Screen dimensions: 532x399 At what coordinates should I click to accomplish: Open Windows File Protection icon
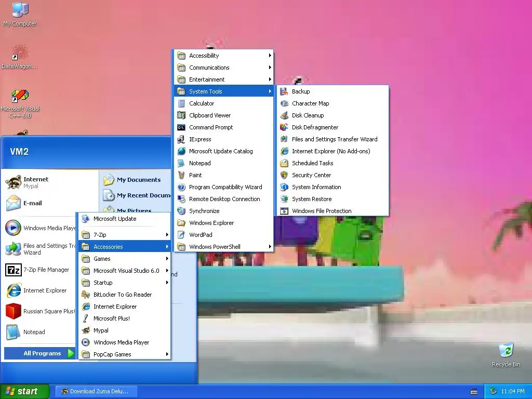click(284, 211)
